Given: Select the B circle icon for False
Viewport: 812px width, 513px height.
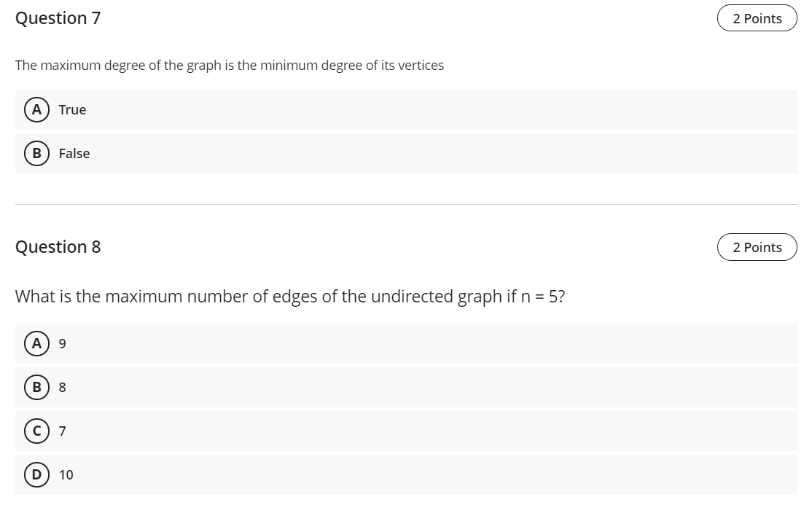Looking at the screenshot, I should tap(36, 153).
